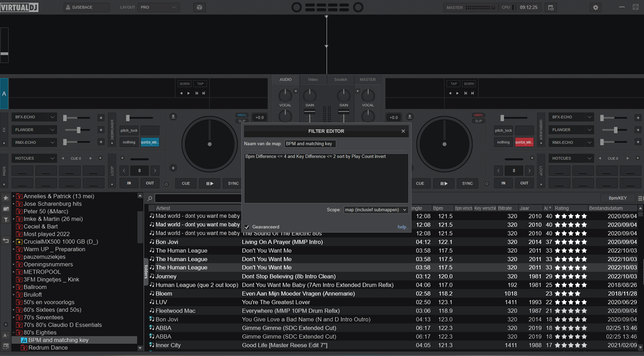Click the filter expression text area
Screen dimensions: 644x356
(326, 178)
